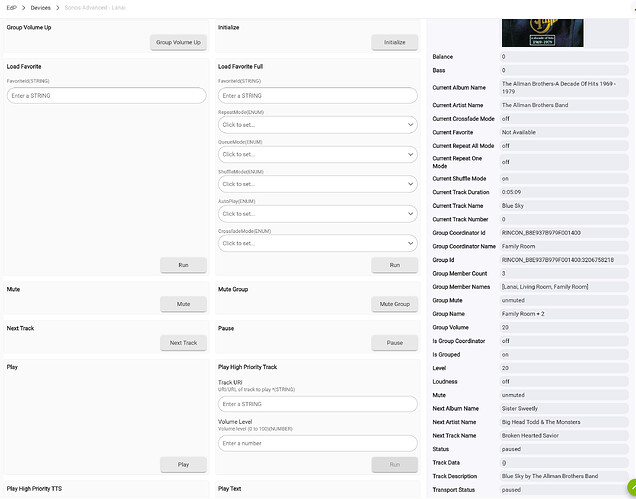Open the CrossfadeMode dropdown

coord(318,243)
